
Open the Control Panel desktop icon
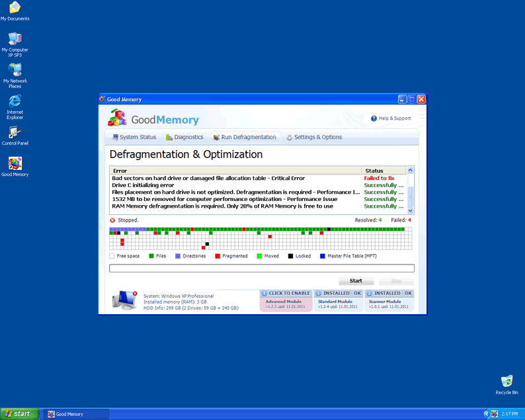point(15,132)
